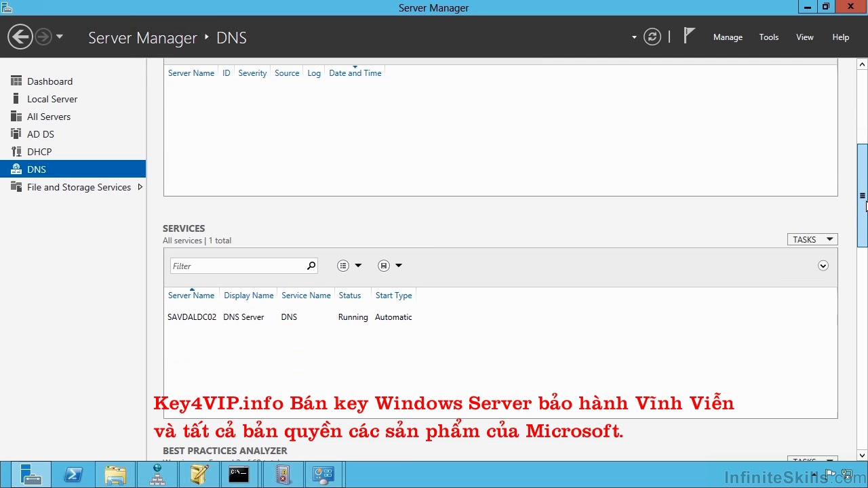The height and width of the screenshot is (488, 868).
Task: Click the filter search magnifier icon
Action: [x=311, y=266]
